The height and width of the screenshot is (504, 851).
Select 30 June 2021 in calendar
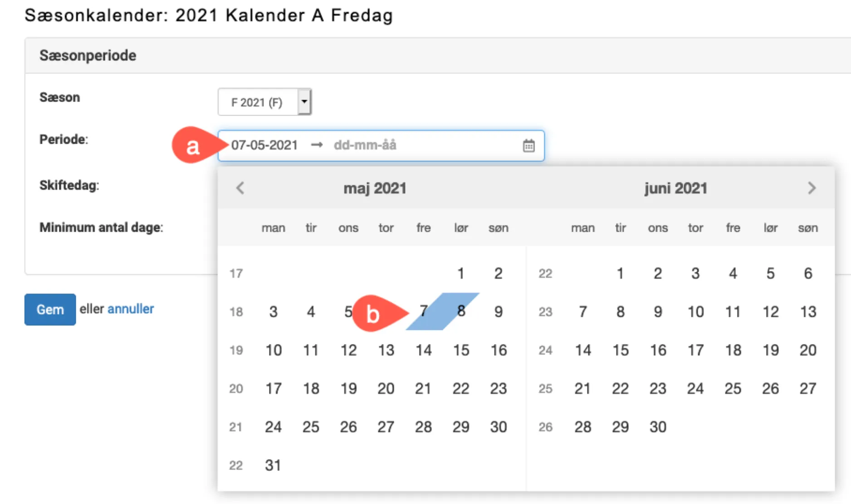pyautogui.click(x=658, y=427)
